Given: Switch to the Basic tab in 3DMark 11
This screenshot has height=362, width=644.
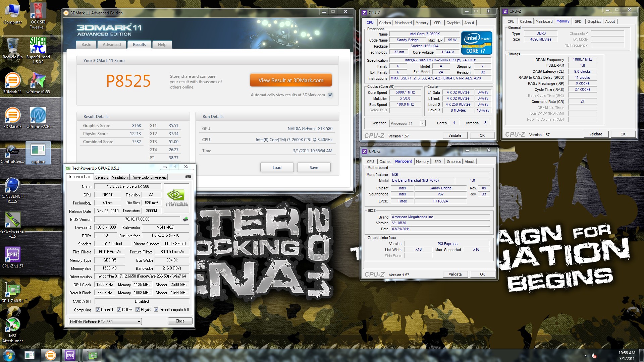Looking at the screenshot, I should click(86, 45).
